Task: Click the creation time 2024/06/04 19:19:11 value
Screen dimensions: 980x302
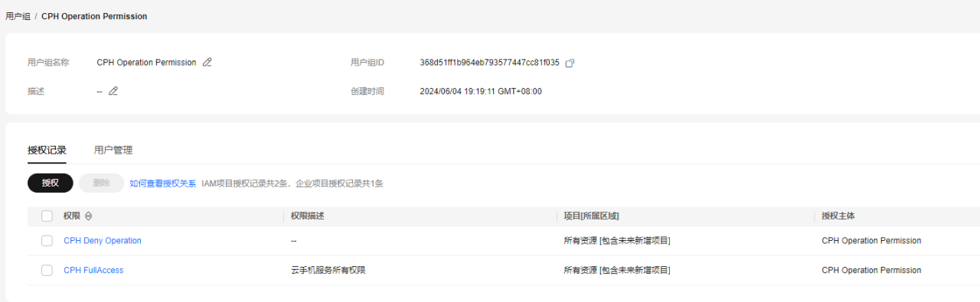Action: coord(481,91)
